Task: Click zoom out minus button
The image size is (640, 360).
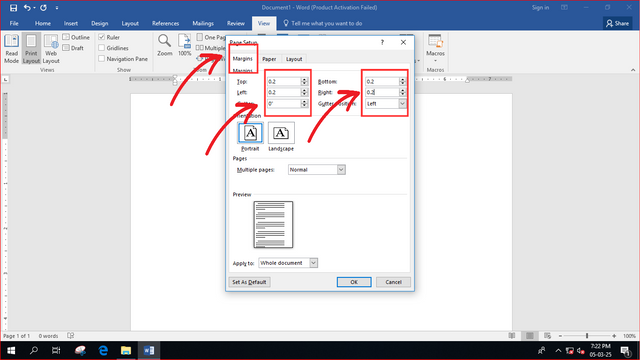Action: (560, 336)
